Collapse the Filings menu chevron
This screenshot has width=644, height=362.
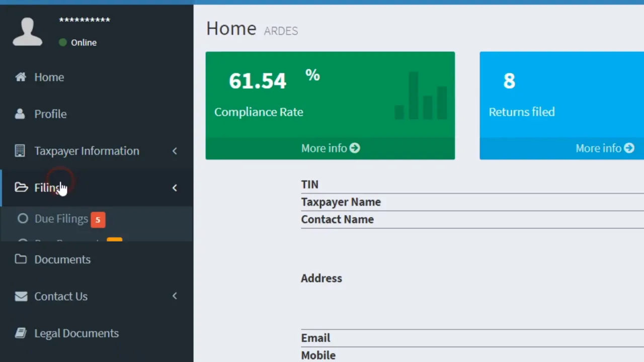(x=175, y=188)
